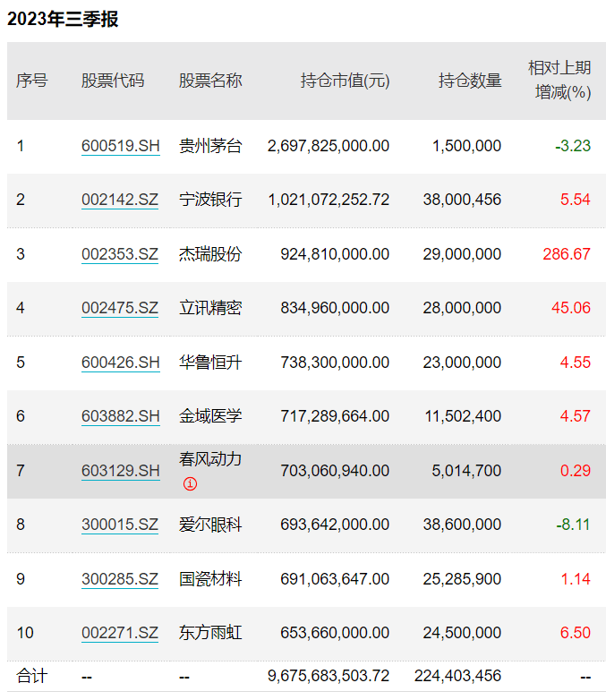Open the 002142.SZ stock code link
This screenshot has height=700, width=606.
click(x=120, y=200)
